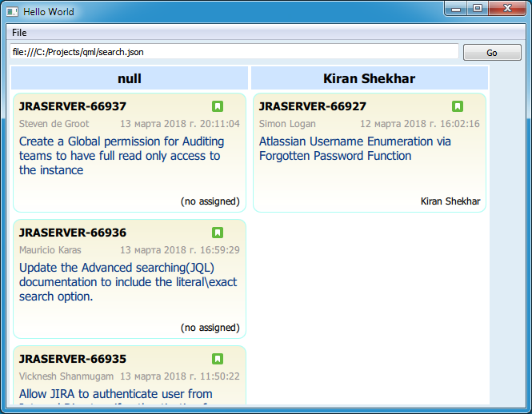Open summary Create a Global permission for Auditing
532x414 pixels.
122,156
